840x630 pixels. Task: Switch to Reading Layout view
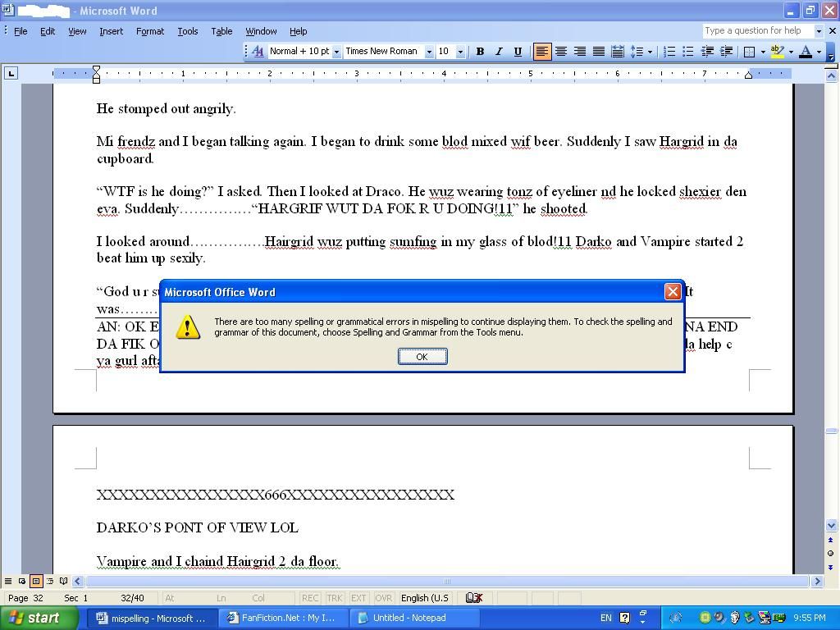pos(63,582)
